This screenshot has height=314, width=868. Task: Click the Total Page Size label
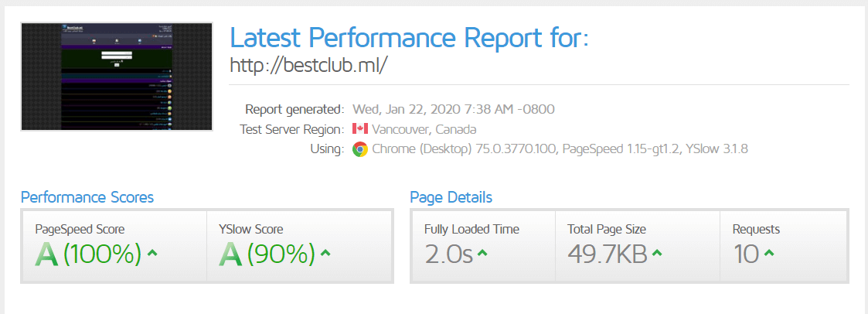(x=607, y=229)
